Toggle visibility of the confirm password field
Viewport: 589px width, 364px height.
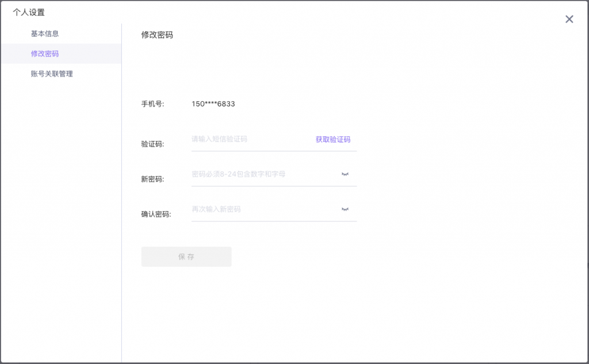345,209
